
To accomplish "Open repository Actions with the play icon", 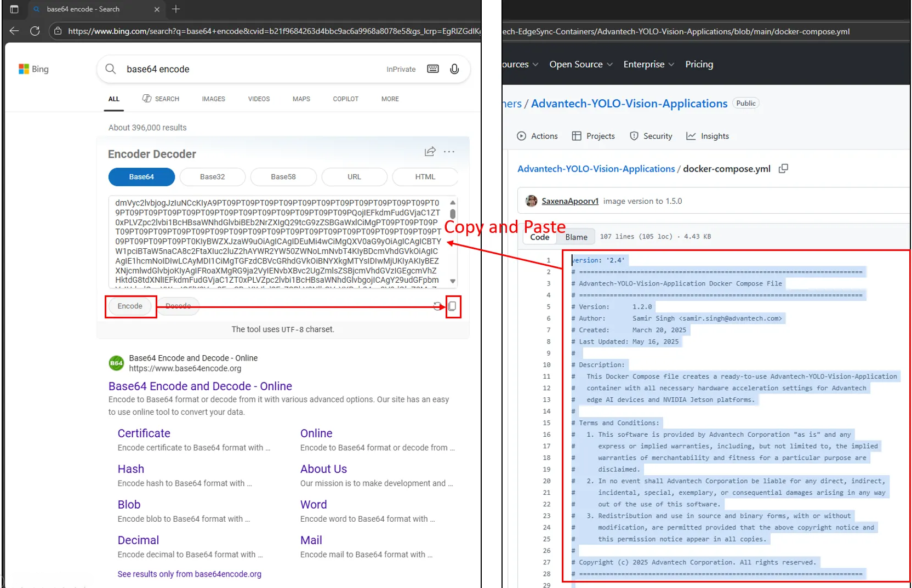I will click(x=537, y=136).
